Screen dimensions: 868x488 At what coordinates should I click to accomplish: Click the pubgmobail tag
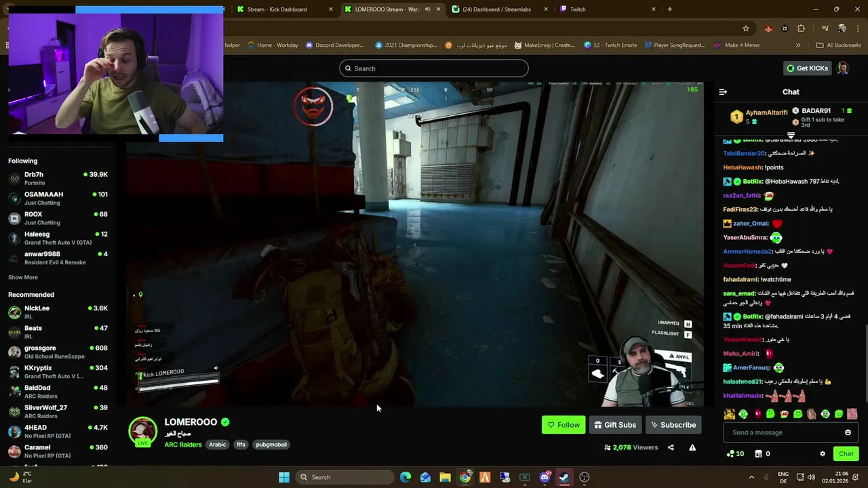[271, 445]
